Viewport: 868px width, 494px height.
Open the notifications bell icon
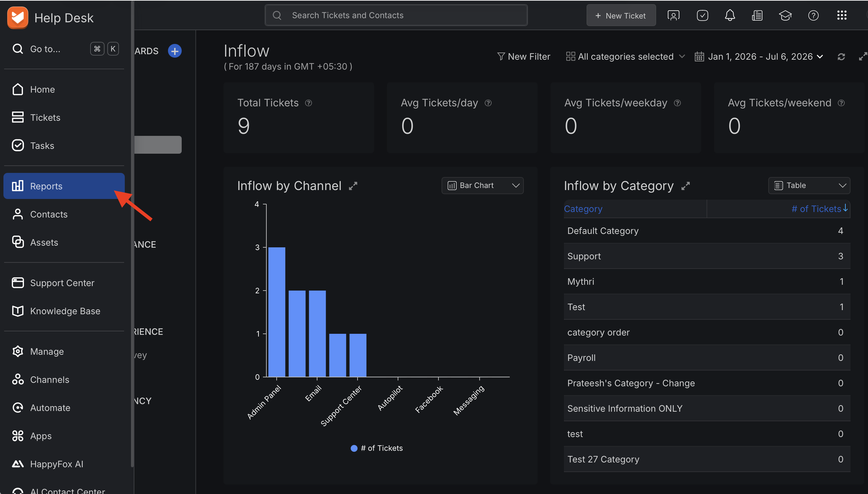730,15
